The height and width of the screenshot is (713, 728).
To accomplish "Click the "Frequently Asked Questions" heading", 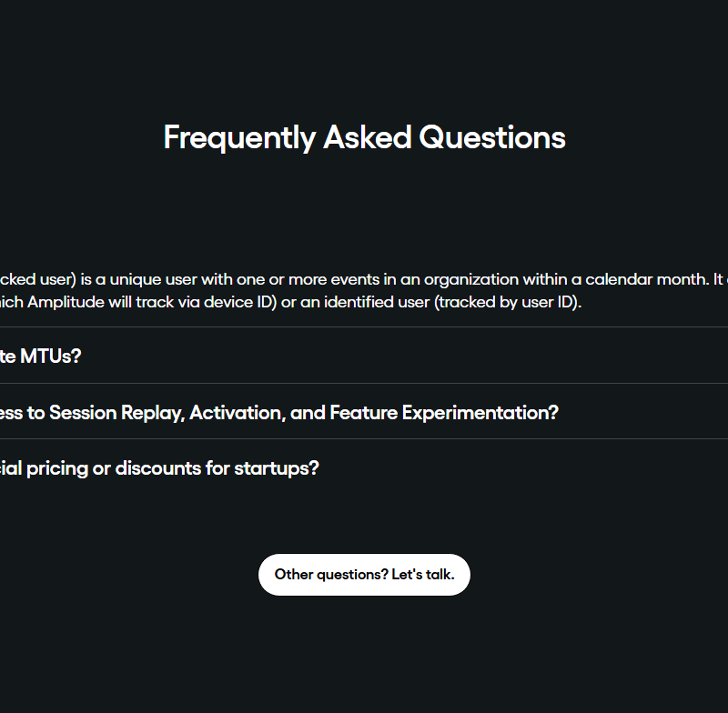I will [364, 138].
